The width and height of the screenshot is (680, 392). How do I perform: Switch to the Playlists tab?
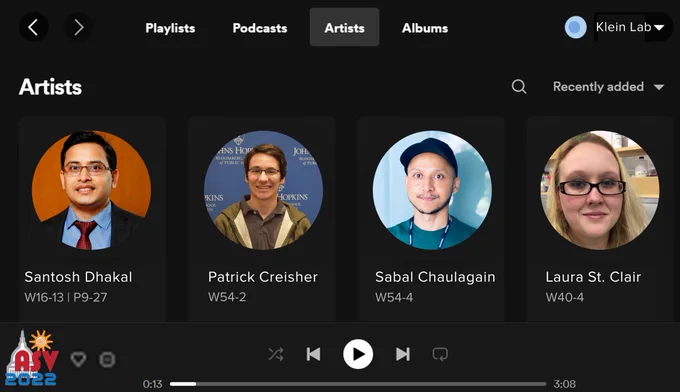170,28
